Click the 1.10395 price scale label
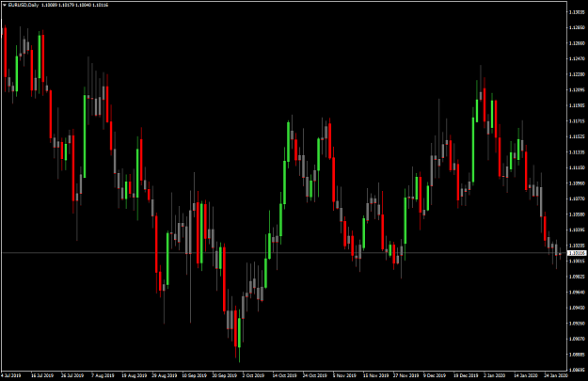588x381 pixels. pyautogui.click(x=577, y=230)
